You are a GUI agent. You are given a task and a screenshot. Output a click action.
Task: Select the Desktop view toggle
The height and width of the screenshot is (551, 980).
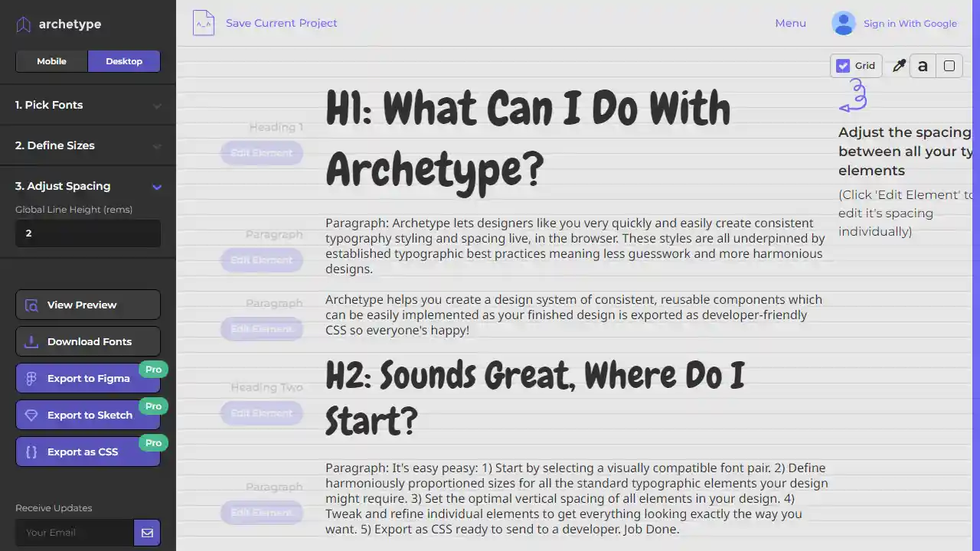pos(123,61)
